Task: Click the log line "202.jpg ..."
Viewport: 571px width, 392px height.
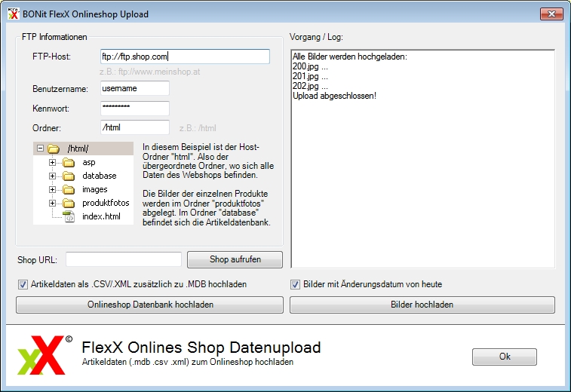Action: pyautogui.click(x=310, y=86)
